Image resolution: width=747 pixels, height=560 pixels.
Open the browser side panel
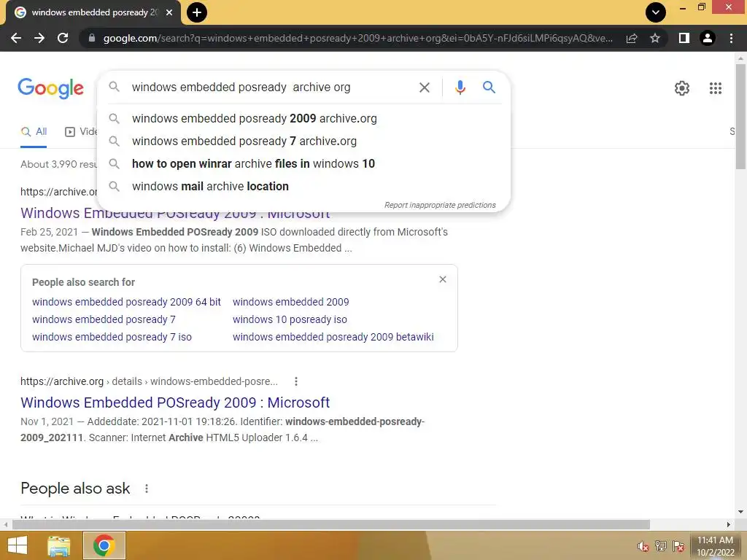[x=684, y=38]
